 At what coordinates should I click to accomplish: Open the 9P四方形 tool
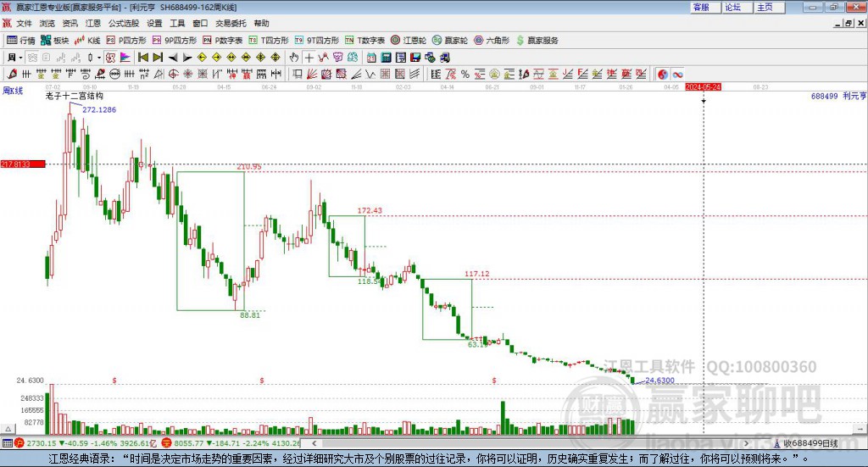(x=175, y=41)
